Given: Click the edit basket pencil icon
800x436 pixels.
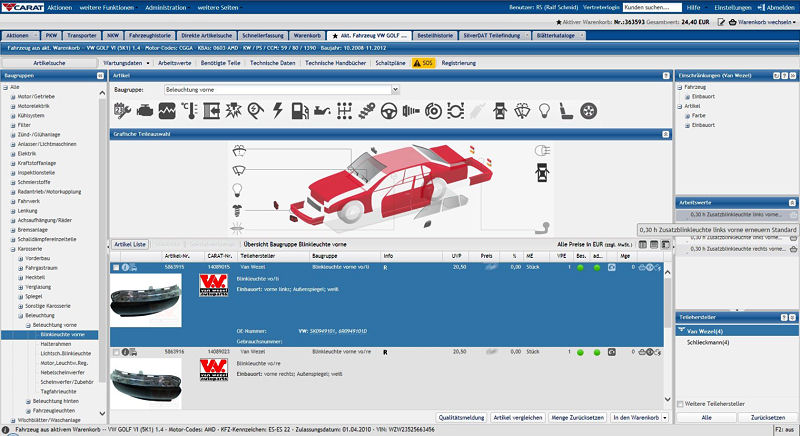Looking at the screenshot, I should coord(721,22).
